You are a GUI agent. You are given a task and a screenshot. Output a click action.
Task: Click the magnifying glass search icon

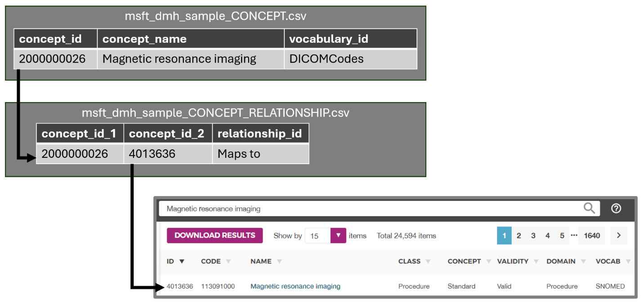point(589,208)
